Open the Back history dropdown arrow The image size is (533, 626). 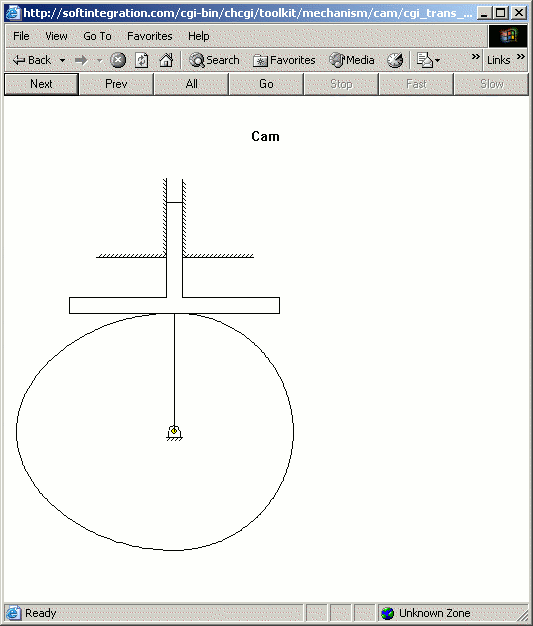point(62,61)
